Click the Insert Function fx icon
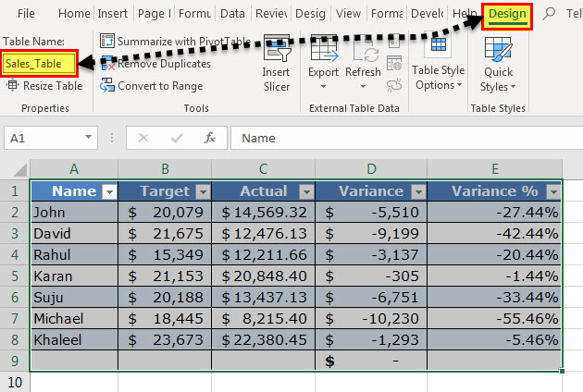The width and height of the screenshot is (583, 392). point(210,138)
